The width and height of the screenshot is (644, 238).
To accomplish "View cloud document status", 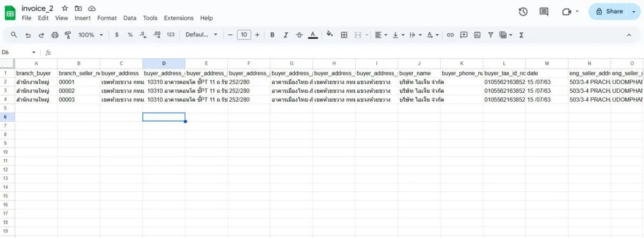I will [x=92, y=8].
